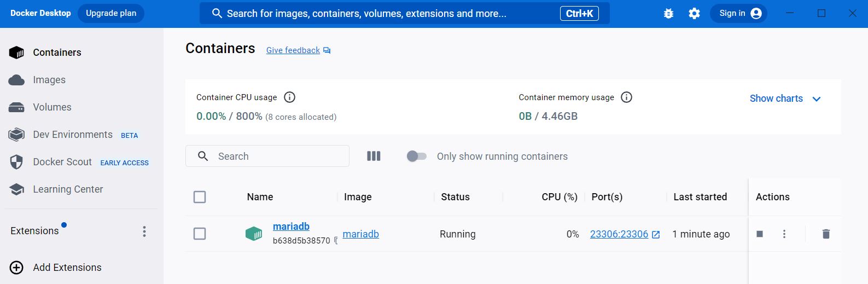
Task: Expand Show charts
Action: point(785,98)
